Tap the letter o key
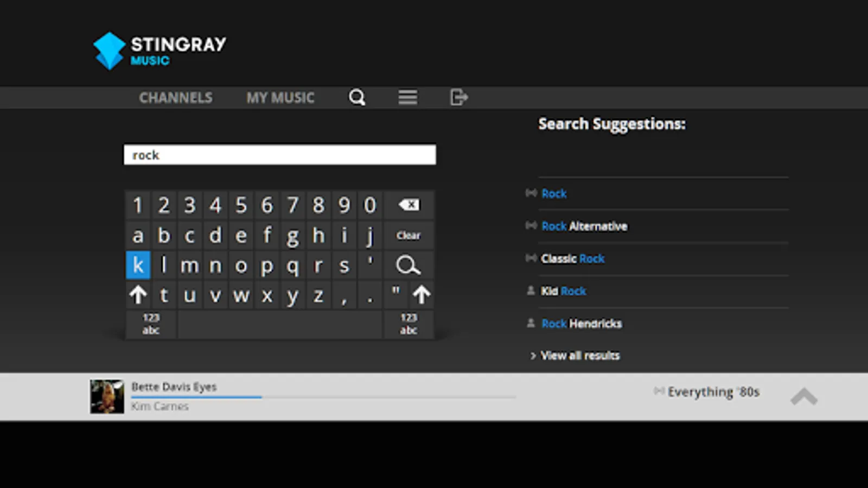The width and height of the screenshot is (868, 488). click(x=241, y=265)
